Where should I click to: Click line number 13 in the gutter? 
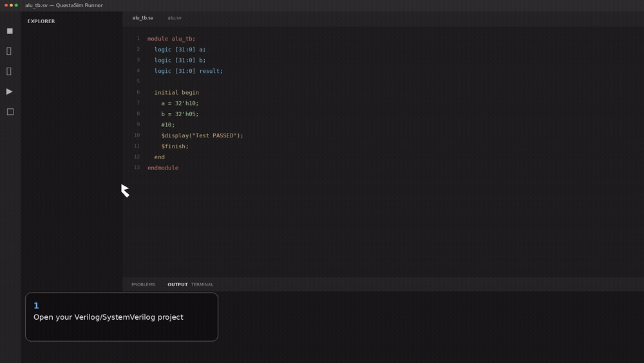click(137, 168)
